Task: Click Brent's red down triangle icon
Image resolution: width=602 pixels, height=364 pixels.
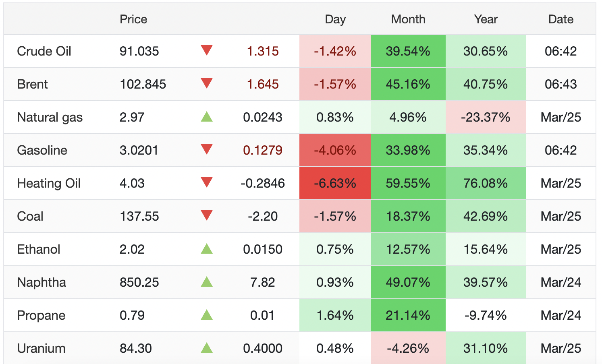Action: [207, 84]
